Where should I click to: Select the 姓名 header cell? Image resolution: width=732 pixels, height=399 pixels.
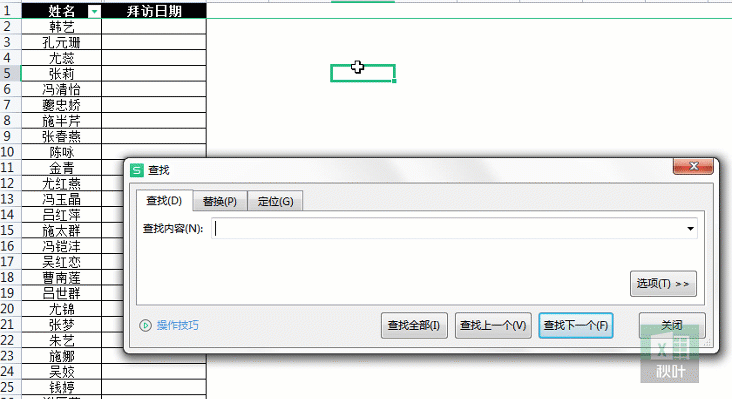(x=62, y=11)
